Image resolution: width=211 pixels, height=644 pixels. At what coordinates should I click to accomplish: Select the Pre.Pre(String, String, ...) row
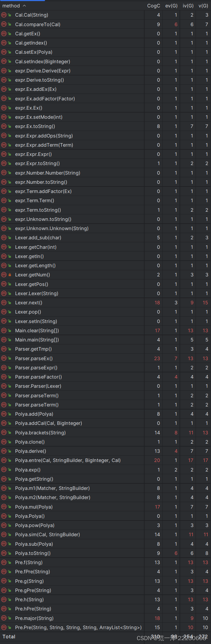tap(105, 627)
